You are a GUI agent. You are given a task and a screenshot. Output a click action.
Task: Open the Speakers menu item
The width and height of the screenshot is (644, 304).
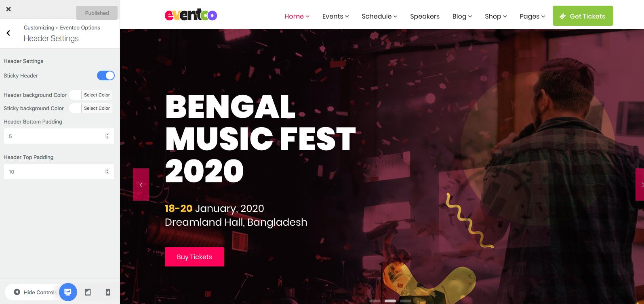tap(425, 16)
